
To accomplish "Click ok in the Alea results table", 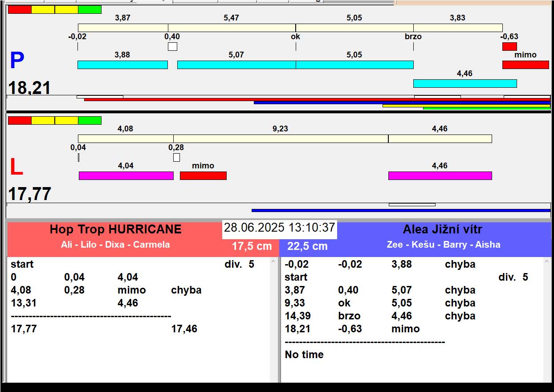I will 344,303.
